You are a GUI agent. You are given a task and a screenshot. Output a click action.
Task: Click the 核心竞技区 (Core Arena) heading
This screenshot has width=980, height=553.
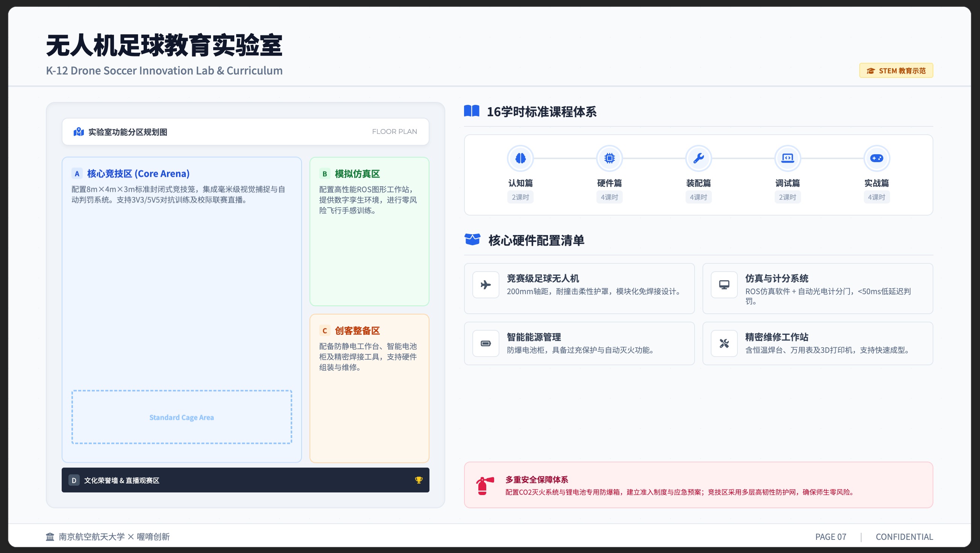pos(138,173)
